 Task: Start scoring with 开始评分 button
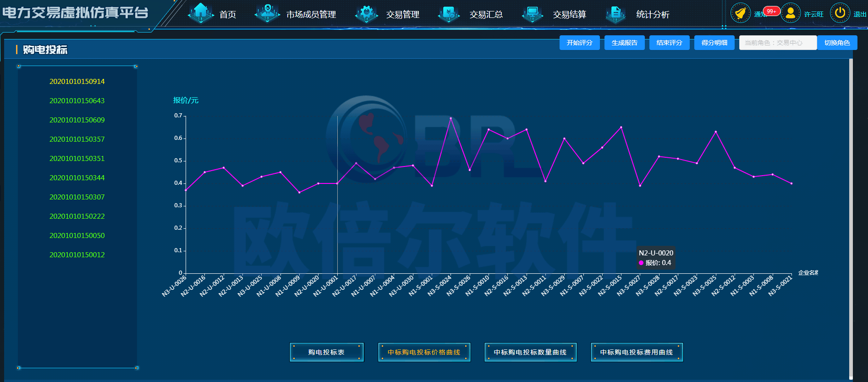[x=579, y=43]
